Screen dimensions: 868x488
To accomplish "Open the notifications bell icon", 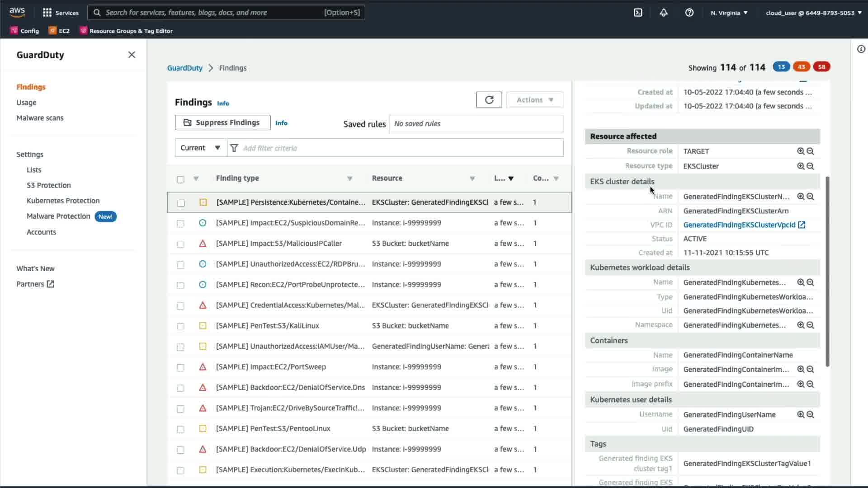I will 663,13.
